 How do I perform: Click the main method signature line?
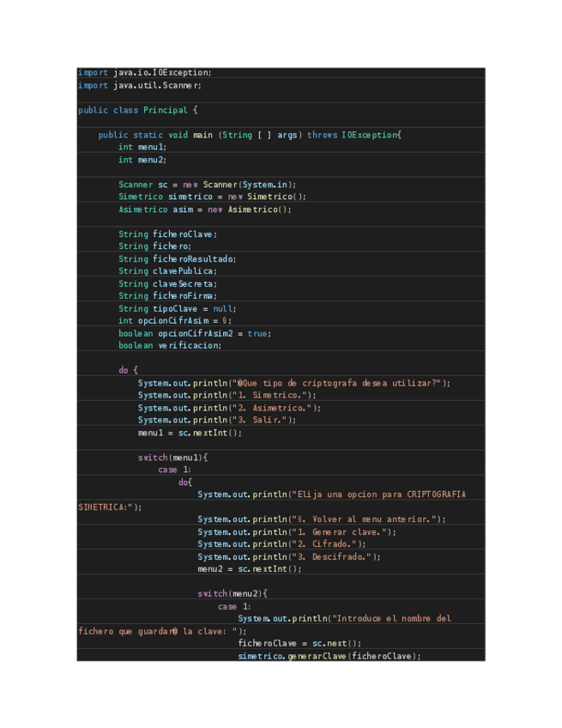(x=249, y=136)
